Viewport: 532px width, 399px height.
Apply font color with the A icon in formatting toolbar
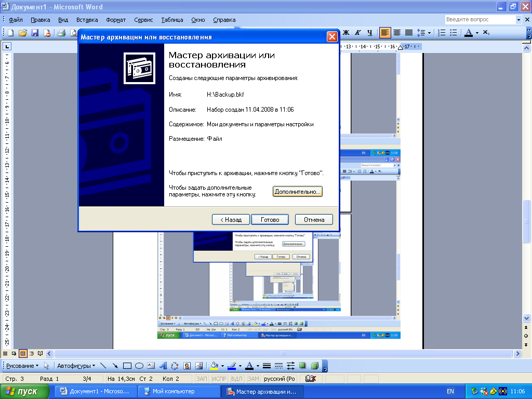(469, 33)
